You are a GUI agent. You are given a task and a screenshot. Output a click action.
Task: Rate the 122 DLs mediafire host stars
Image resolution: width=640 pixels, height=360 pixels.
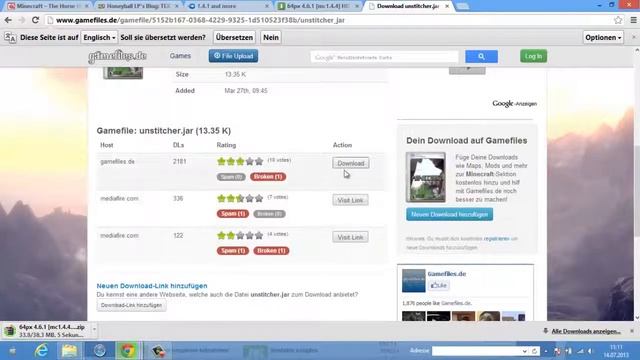coord(240,236)
